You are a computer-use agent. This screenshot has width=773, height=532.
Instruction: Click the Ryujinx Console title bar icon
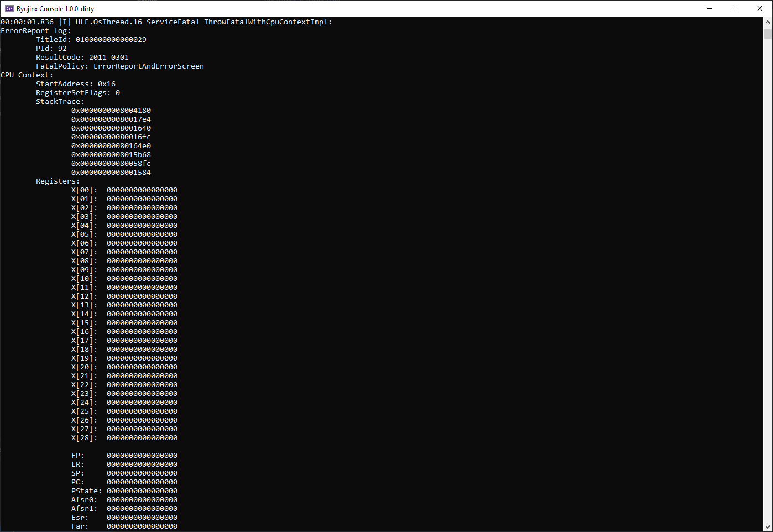click(9, 8)
